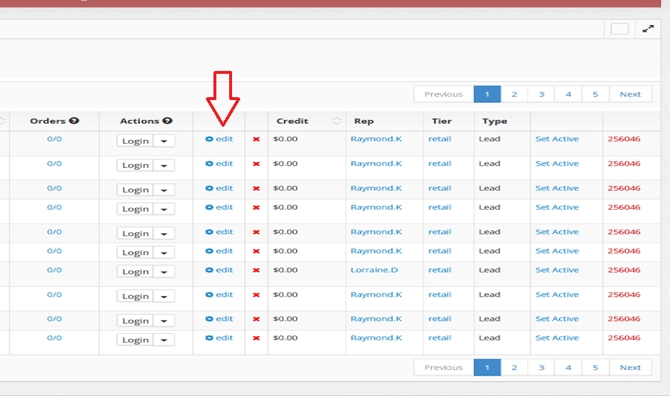Click the gear edit icon in first row
This screenshot has height=396, width=670.
(209, 139)
